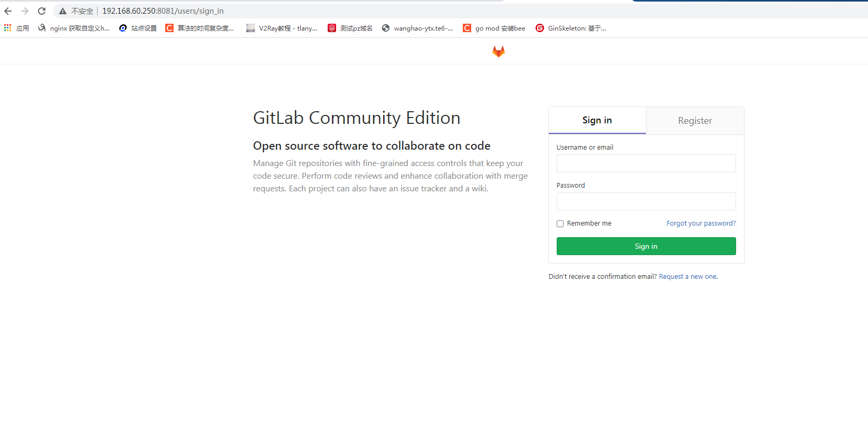Switch to the Sign in tab

click(597, 120)
